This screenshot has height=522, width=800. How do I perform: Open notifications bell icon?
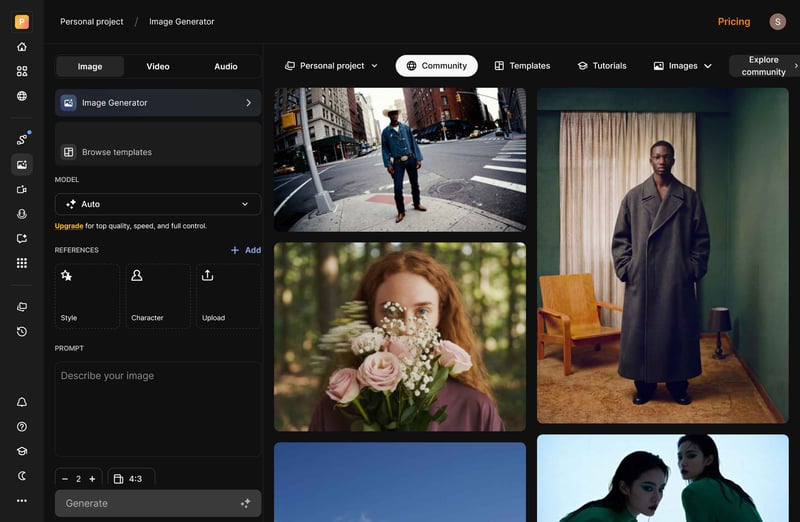pos(22,402)
